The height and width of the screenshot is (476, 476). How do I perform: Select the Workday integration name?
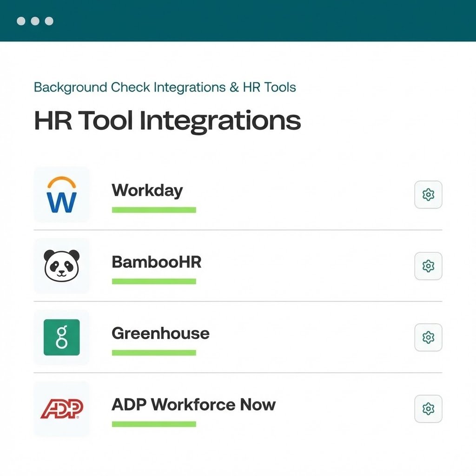[147, 190]
